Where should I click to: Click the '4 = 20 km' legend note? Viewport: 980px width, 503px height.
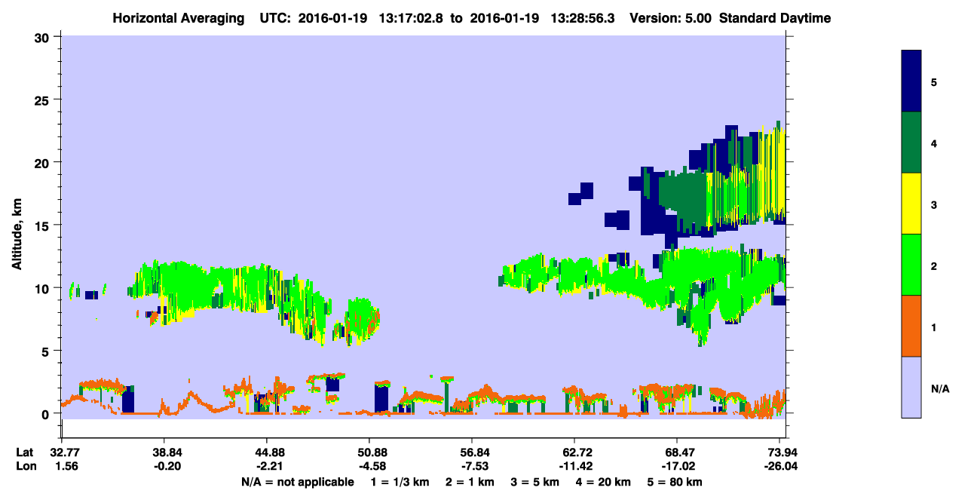(604, 482)
